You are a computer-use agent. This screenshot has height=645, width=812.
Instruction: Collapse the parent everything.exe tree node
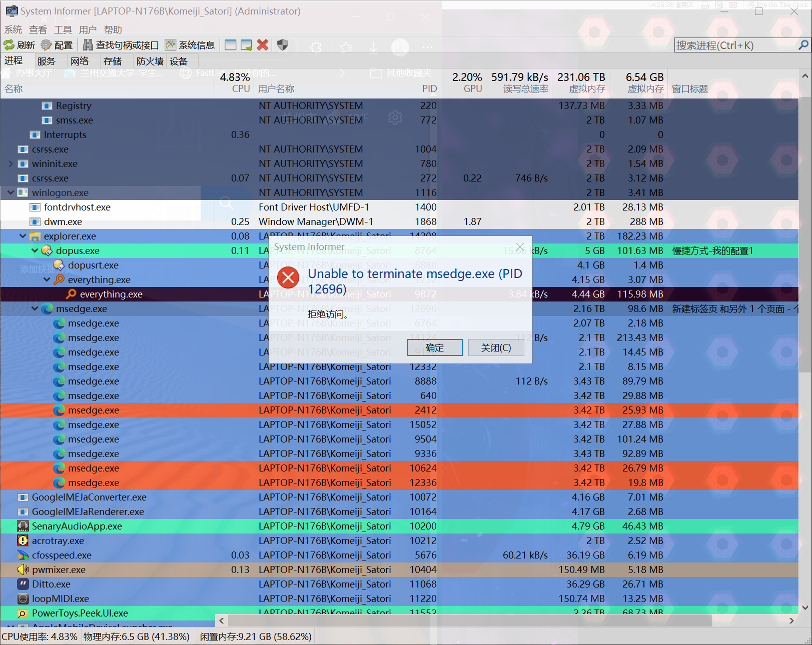47,279
